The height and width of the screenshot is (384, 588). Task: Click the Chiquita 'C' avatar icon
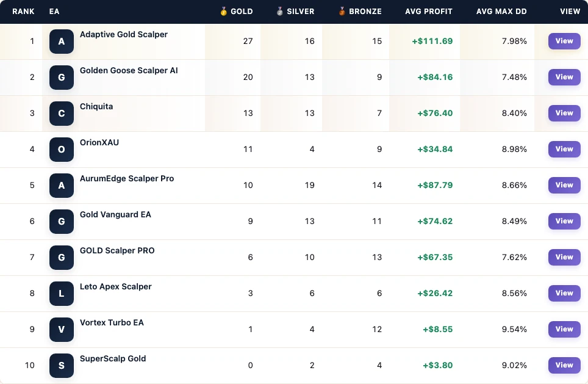click(x=62, y=114)
